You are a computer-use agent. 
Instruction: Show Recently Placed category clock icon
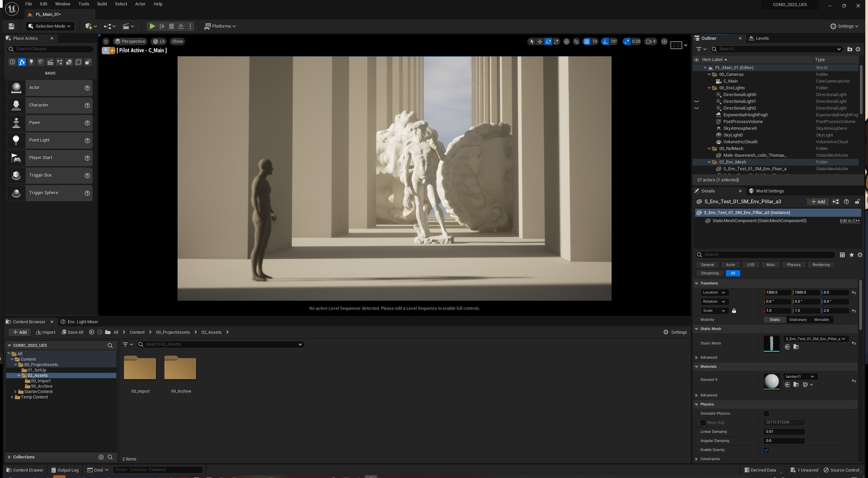[x=12, y=62]
